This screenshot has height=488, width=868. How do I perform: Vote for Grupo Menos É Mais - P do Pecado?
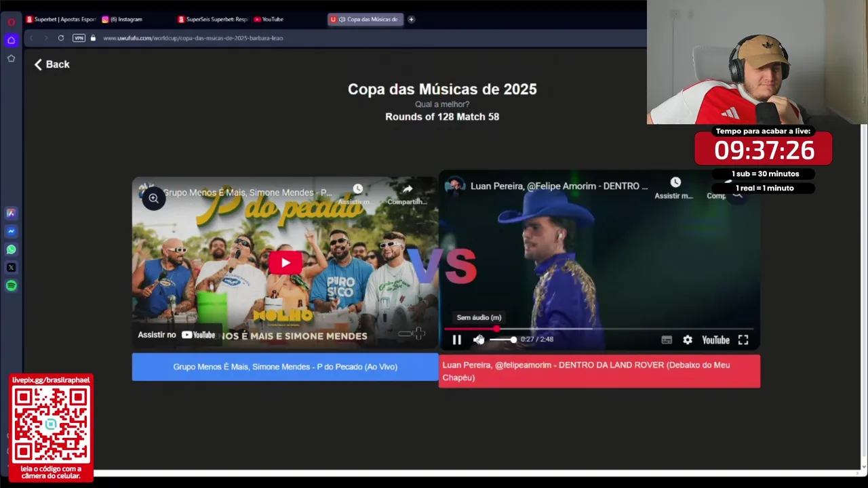(285, 367)
